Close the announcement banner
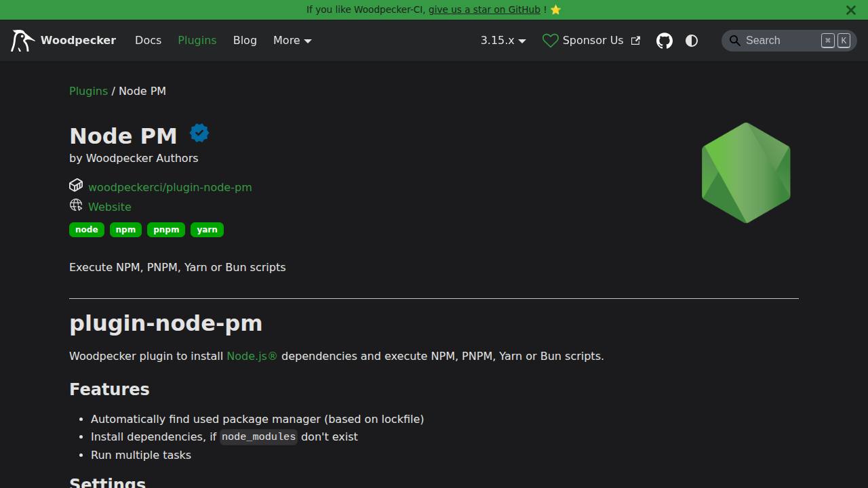 point(851,9)
